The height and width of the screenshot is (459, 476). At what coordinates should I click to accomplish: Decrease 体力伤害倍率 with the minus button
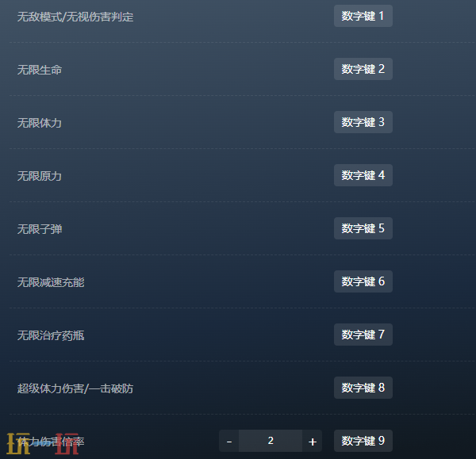[x=229, y=441]
